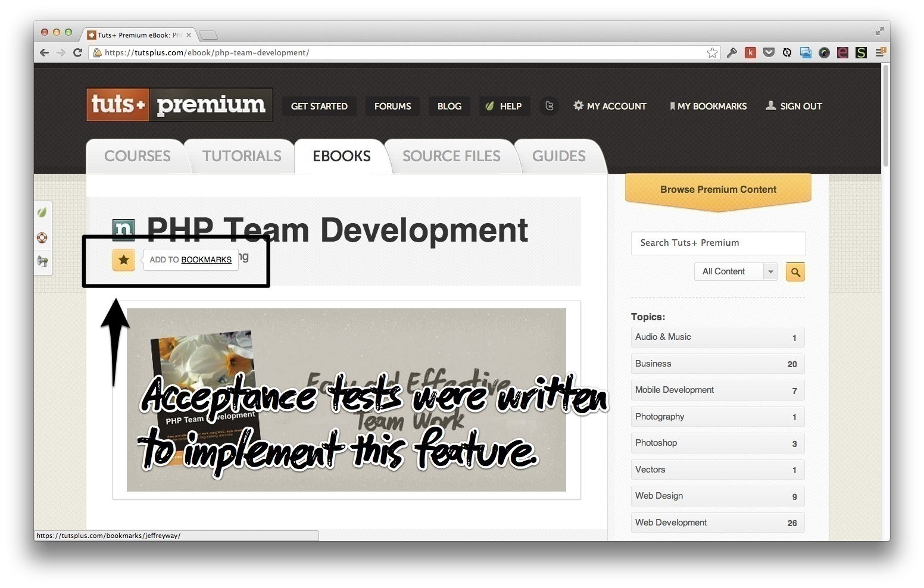Select the Audio & Music topic
Screen dimensions: 924x588
717,337
